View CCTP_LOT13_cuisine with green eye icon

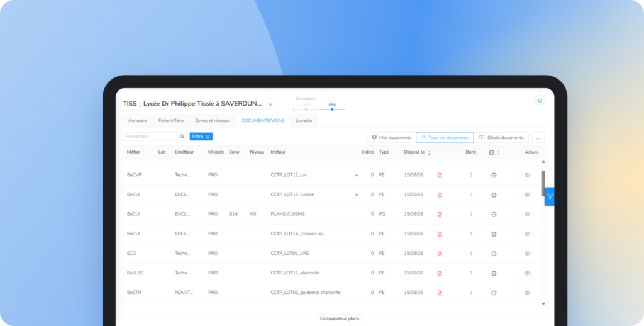pyautogui.click(x=528, y=194)
